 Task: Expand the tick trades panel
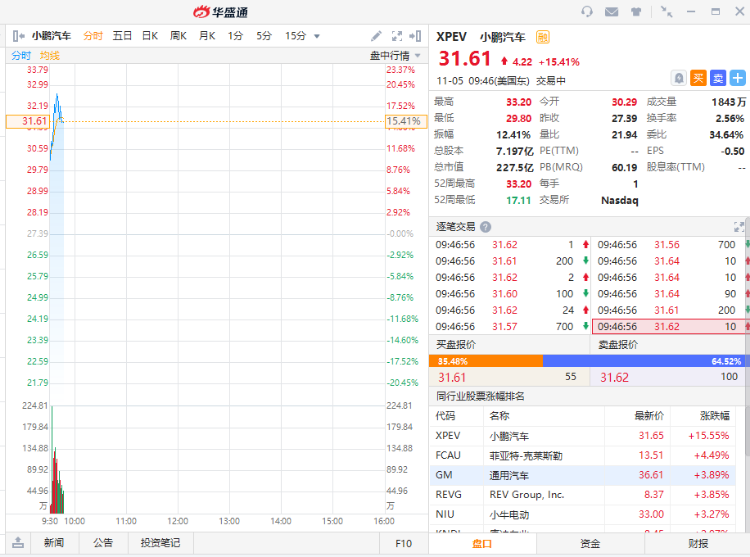739,227
